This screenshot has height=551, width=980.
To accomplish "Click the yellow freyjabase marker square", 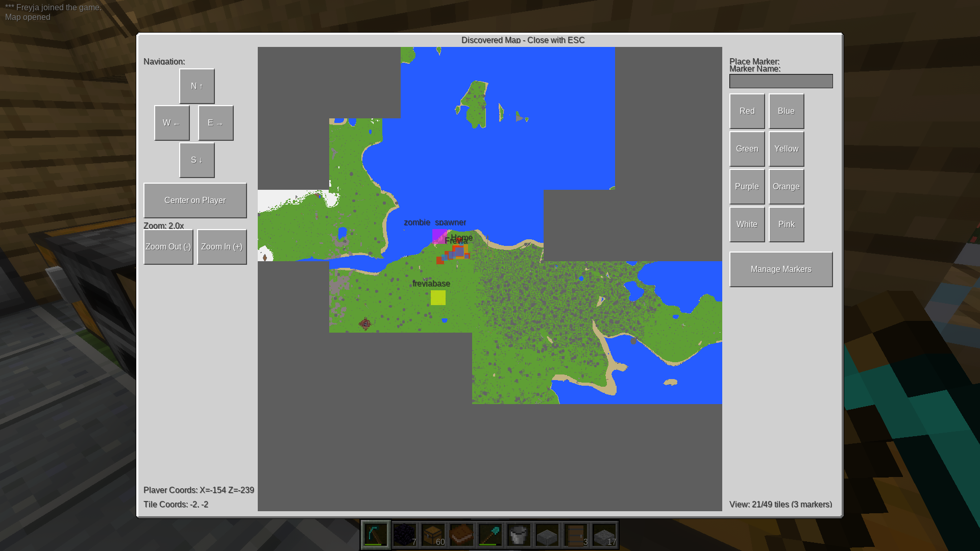I will (x=438, y=297).
